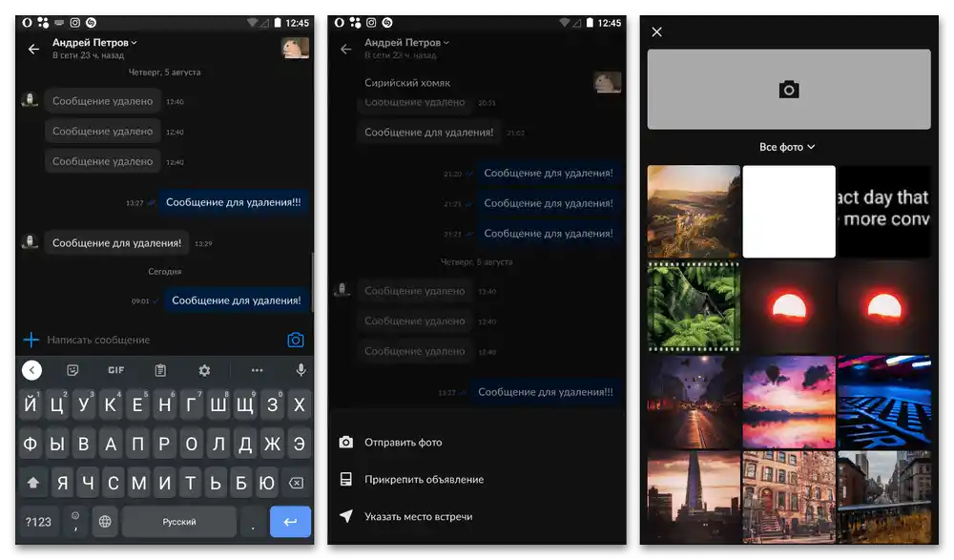
Task: Select middle screen message sent at 21:20
Action: [x=549, y=173]
